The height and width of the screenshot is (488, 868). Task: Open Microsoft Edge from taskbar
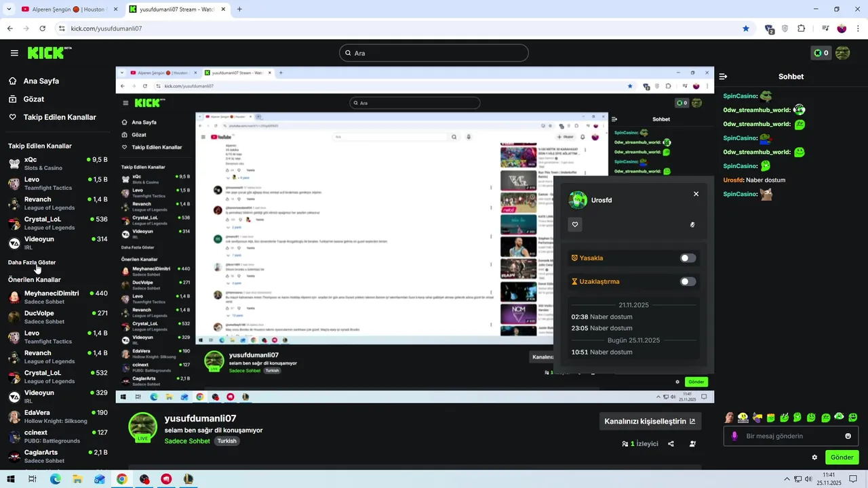pos(55,479)
